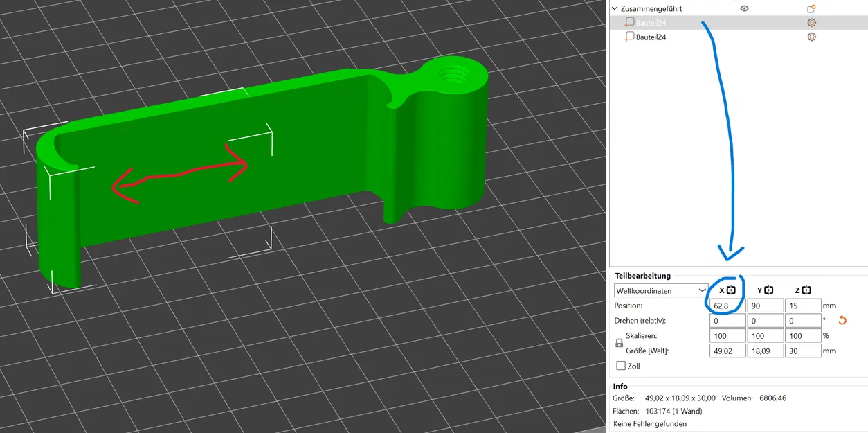
Task: Click the Größe X field showing 49,02
Action: pyautogui.click(x=727, y=351)
